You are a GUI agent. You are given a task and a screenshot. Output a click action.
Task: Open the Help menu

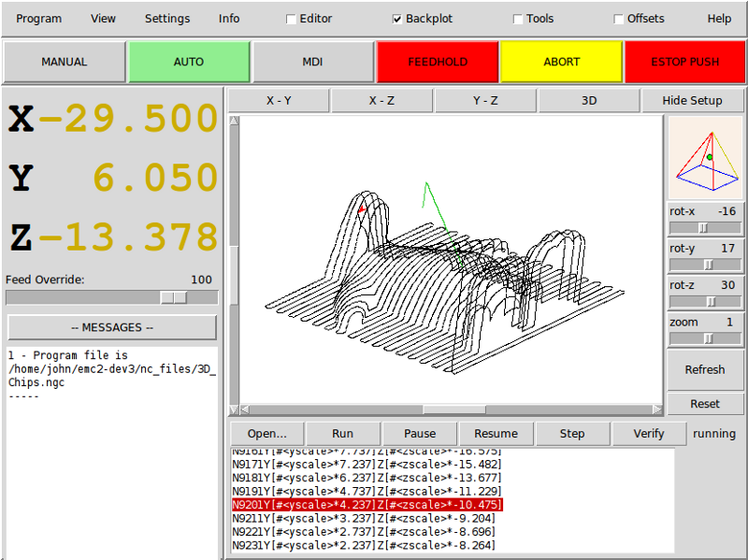[x=719, y=19]
